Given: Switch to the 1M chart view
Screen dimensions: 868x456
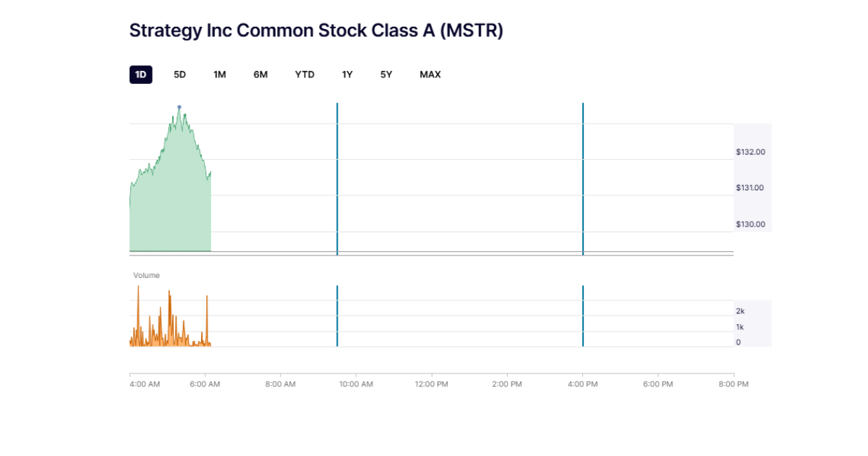Looking at the screenshot, I should point(219,74).
